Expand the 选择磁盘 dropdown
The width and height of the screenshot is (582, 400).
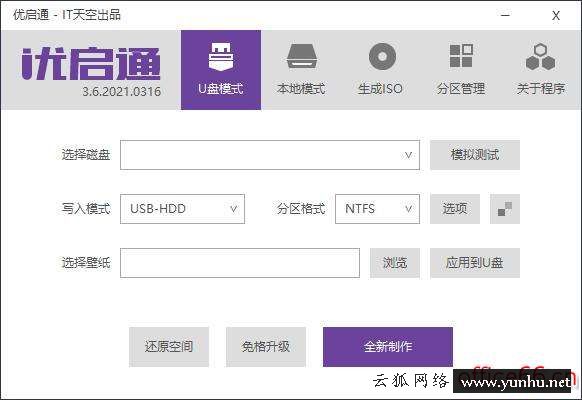(270, 155)
